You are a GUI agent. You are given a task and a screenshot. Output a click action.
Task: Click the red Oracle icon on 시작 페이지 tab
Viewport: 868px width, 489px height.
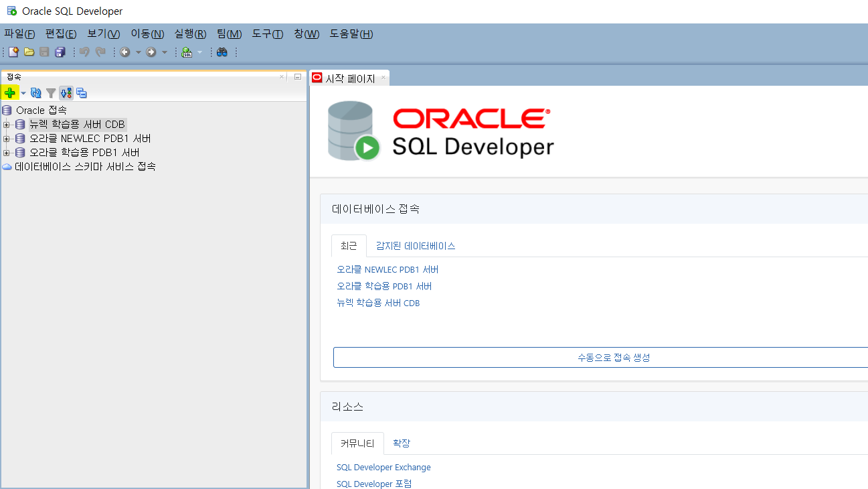click(x=317, y=78)
